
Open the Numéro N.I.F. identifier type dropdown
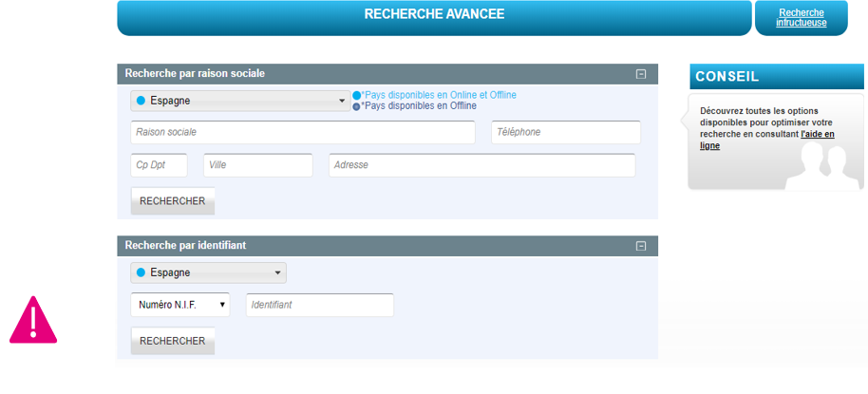179,305
